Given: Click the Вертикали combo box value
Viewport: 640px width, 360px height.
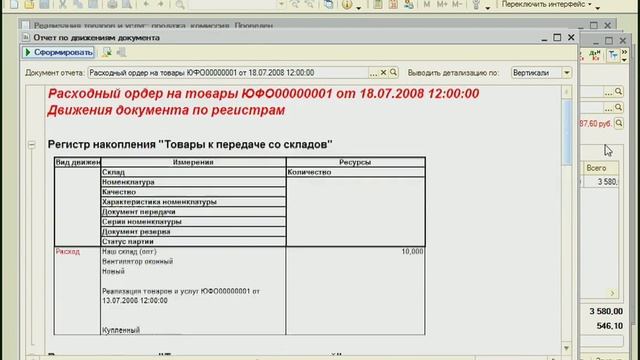Looking at the screenshot, I should 536,73.
